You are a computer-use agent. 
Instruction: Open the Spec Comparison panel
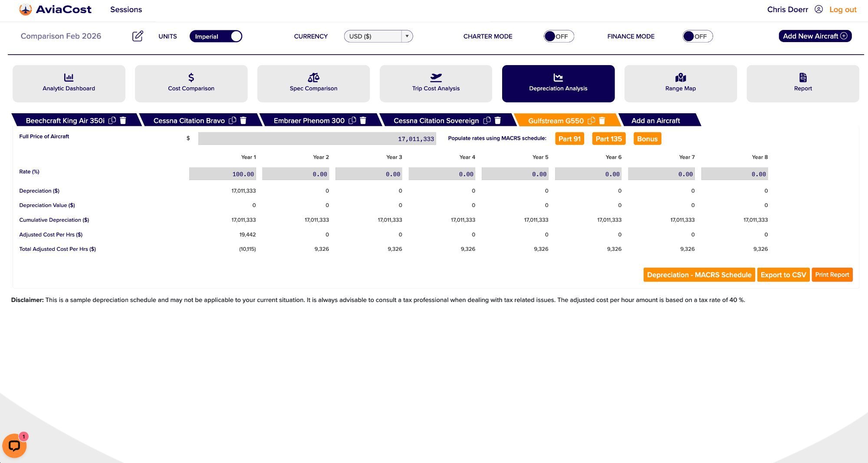point(313,83)
